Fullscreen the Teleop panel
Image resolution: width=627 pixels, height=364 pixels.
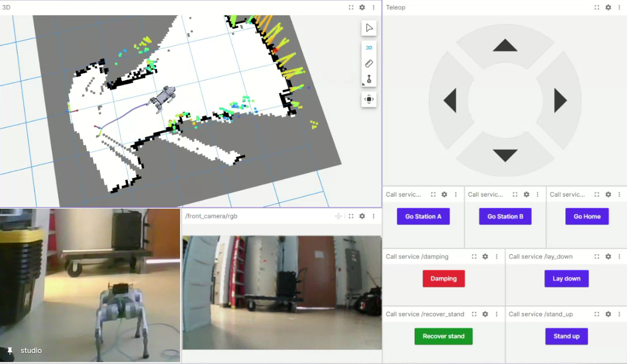coord(597,8)
